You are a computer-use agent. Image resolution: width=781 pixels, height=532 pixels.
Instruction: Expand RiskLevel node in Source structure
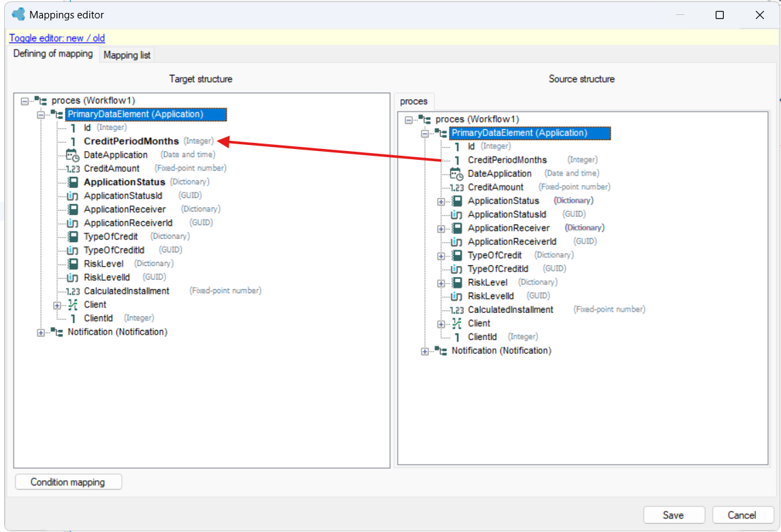click(441, 283)
